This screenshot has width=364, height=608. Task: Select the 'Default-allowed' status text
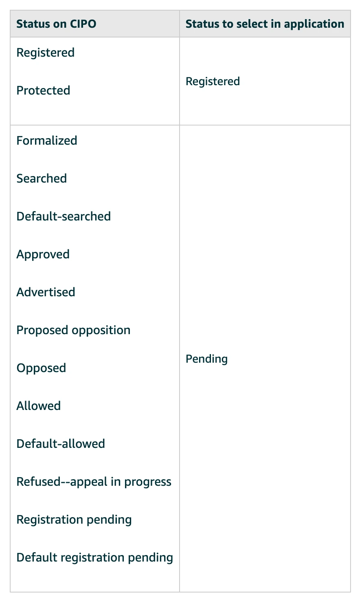pos(61,444)
